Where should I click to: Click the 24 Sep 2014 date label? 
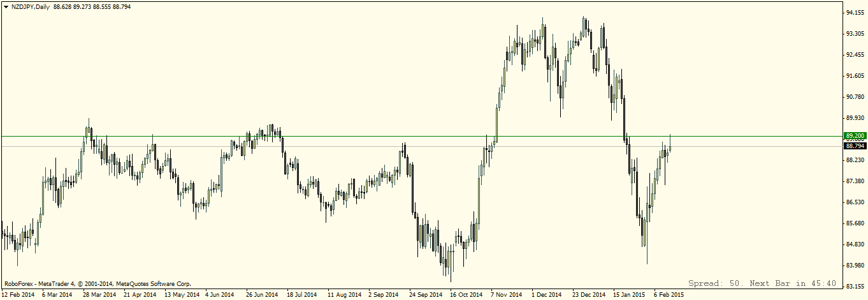click(426, 295)
